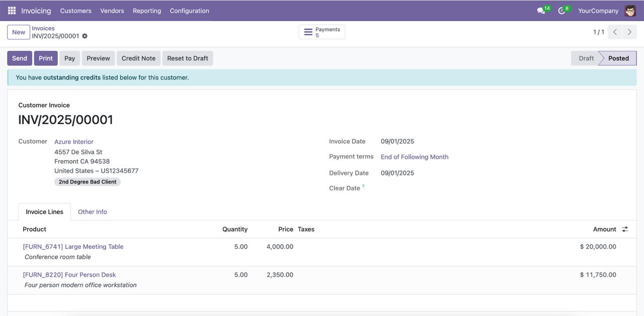Click quantity 5.00 of Four Person Desk
This screenshot has width=644, height=316.
coord(241,275)
